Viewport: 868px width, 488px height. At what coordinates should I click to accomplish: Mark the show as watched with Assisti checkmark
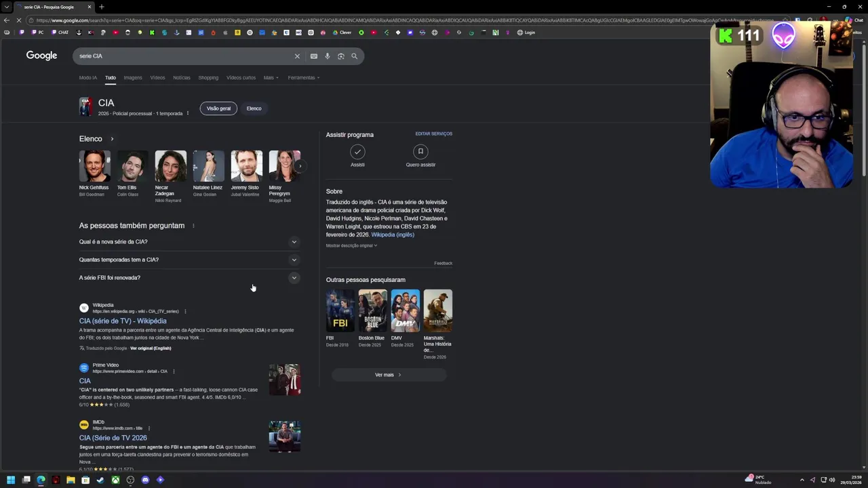coord(357,152)
